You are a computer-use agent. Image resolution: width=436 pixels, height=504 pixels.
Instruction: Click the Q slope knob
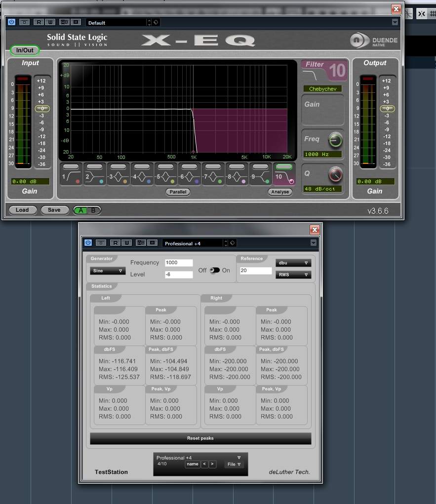[335, 175]
